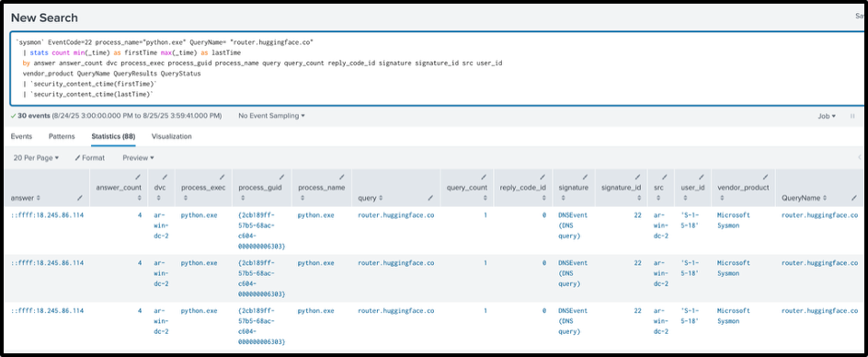This screenshot has height=357, width=868.
Task: Open the Visualization tab
Action: pyautogui.click(x=172, y=136)
